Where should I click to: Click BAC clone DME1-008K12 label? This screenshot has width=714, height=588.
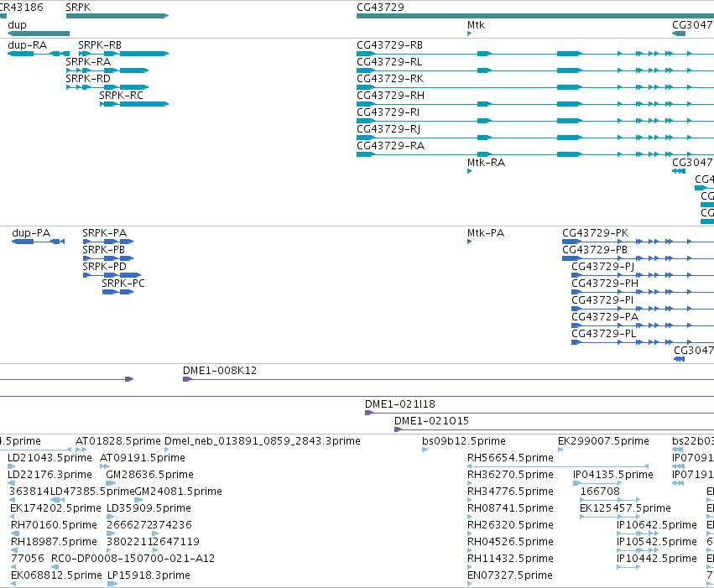220,371
